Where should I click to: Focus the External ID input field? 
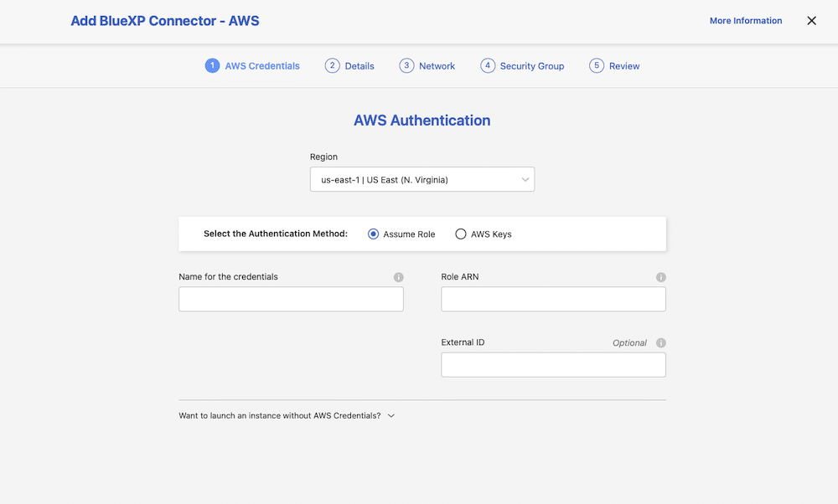click(x=553, y=365)
